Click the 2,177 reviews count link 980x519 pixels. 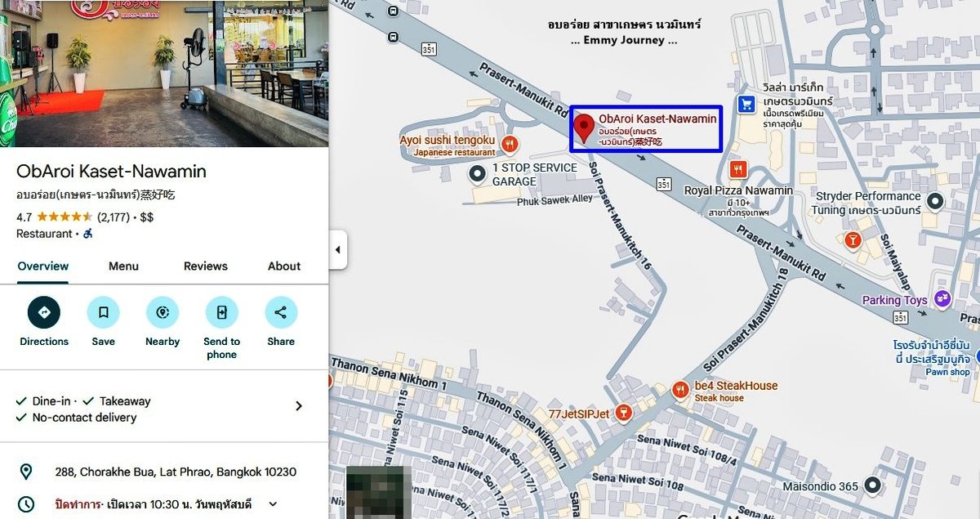click(114, 217)
